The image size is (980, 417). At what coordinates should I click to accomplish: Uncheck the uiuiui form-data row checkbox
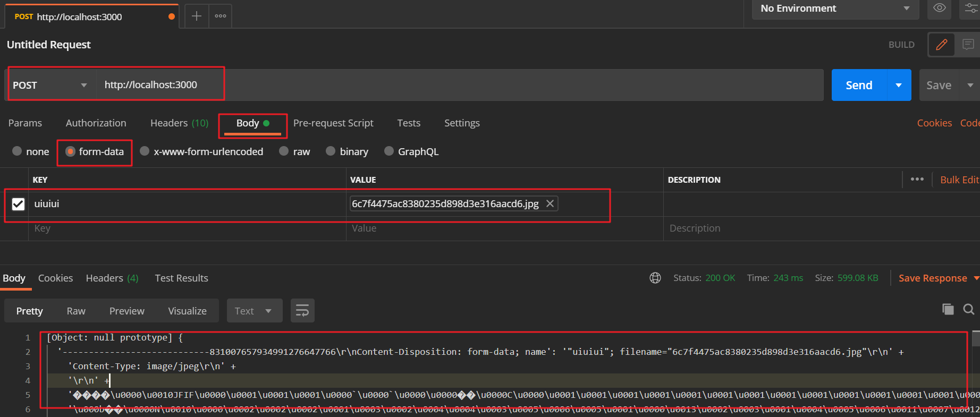point(18,204)
